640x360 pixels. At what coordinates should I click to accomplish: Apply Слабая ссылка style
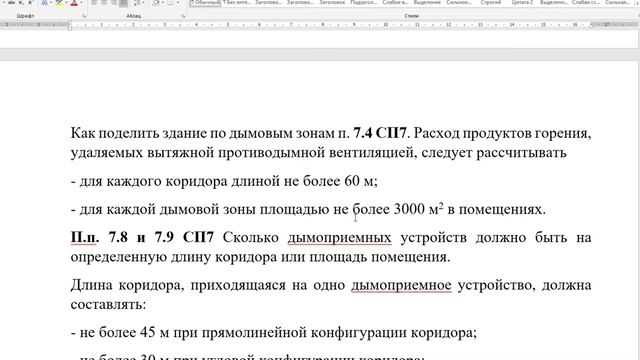[586, 2]
